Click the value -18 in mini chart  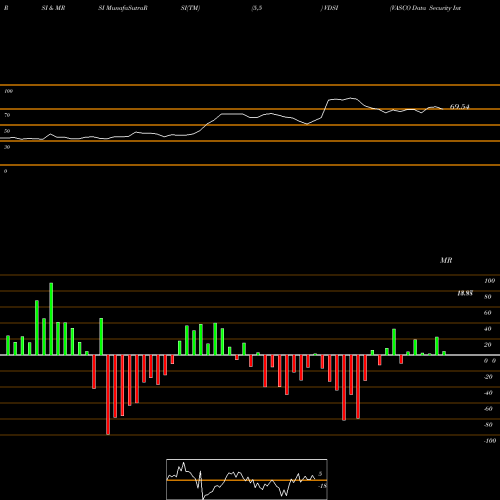point(323,486)
